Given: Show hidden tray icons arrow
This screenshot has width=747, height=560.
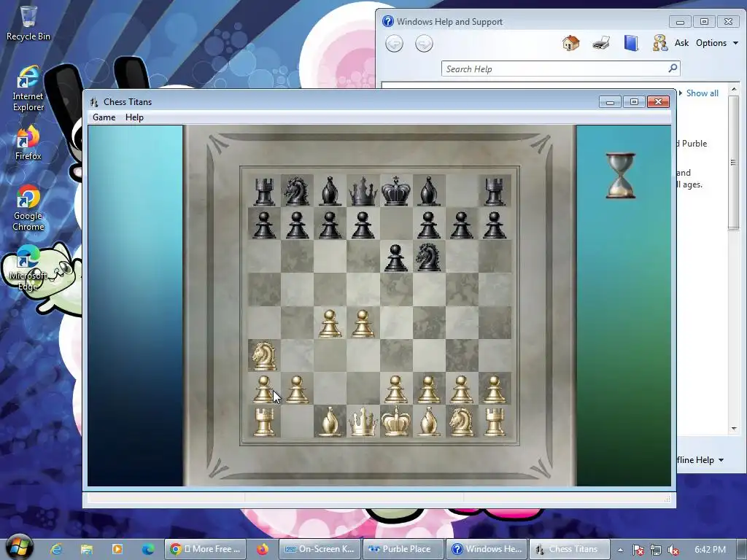Looking at the screenshot, I should coord(620,550).
